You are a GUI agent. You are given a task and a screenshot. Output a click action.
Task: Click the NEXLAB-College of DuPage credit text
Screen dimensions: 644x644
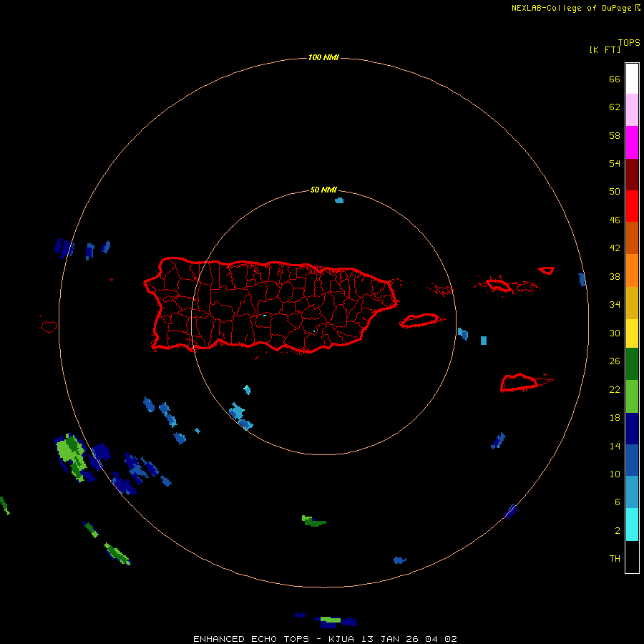tap(571, 8)
